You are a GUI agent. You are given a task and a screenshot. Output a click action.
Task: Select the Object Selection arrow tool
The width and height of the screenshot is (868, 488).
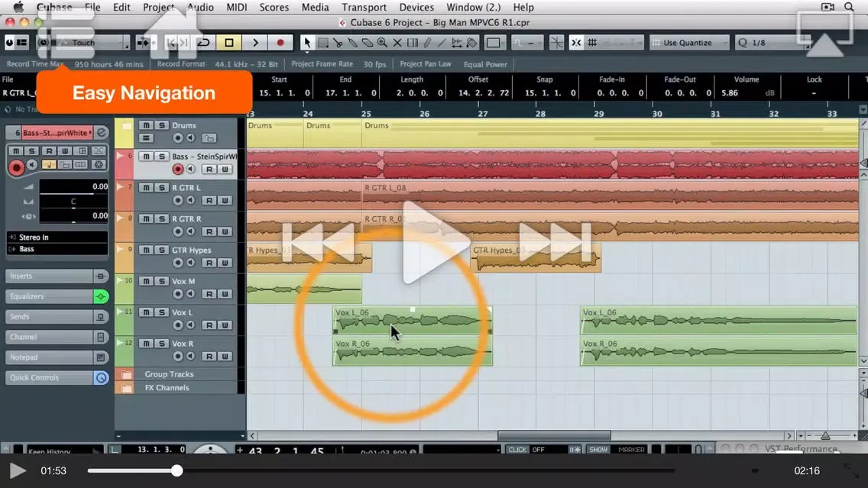[307, 43]
